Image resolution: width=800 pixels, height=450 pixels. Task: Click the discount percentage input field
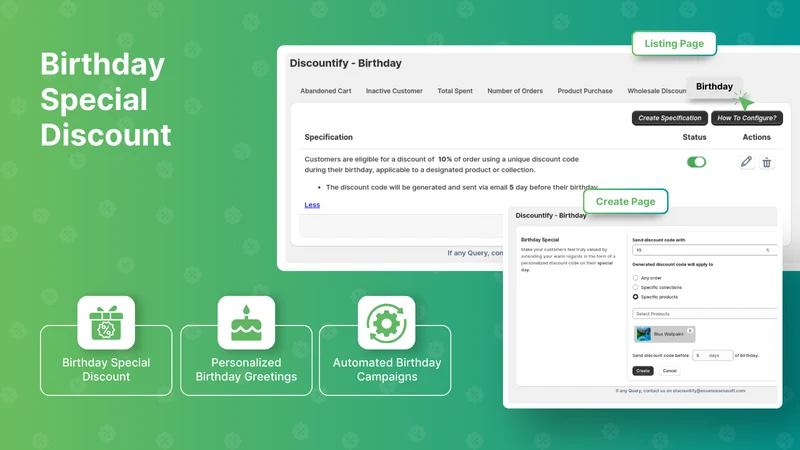(705, 250)
